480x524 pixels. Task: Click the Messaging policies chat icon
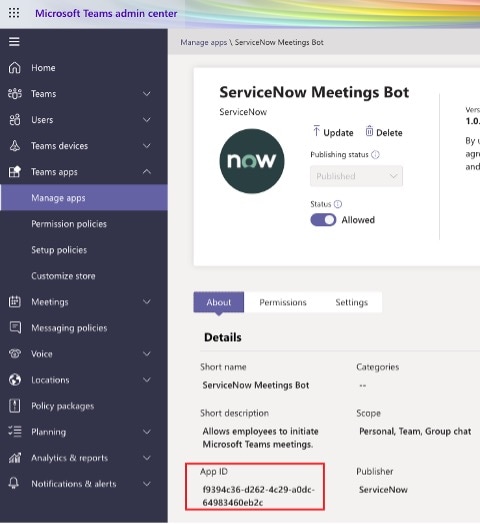pyautogui.click(x=15, y=328)
